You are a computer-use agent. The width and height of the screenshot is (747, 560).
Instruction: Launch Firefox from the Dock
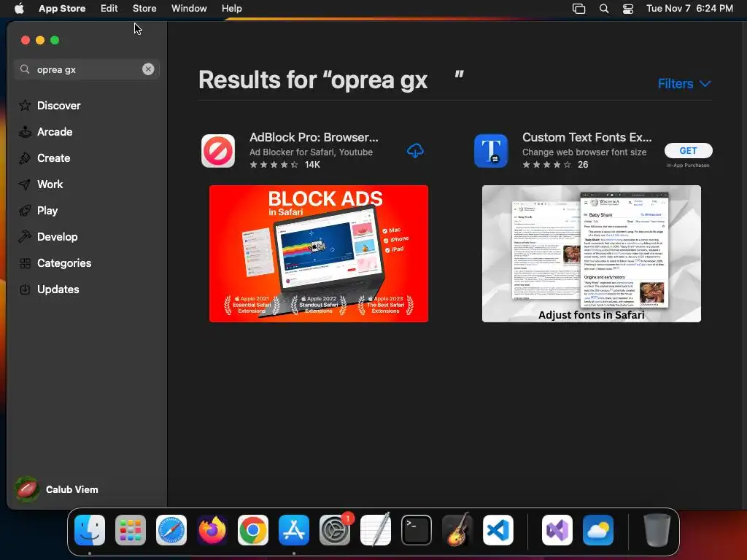[x=212, y=529]
